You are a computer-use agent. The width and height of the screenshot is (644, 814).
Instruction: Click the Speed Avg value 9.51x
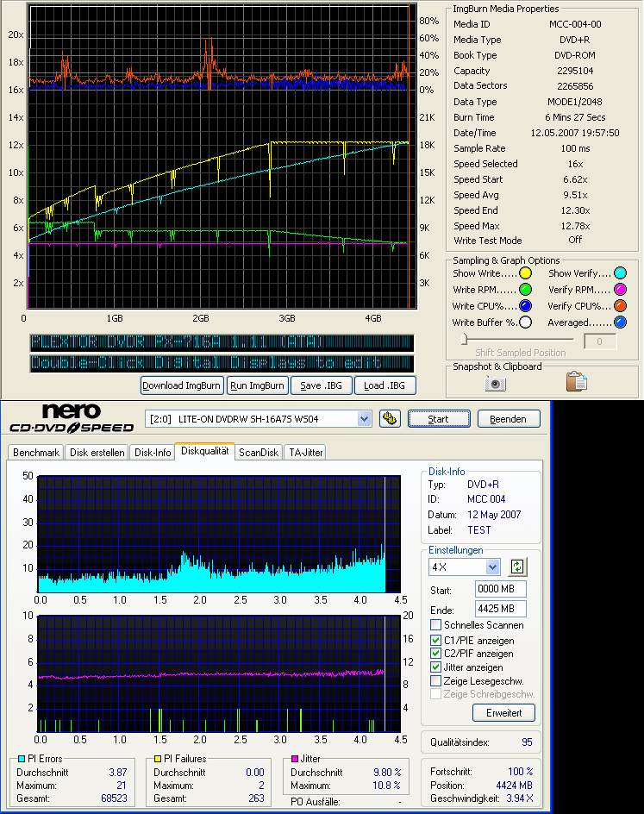[575, 195]
